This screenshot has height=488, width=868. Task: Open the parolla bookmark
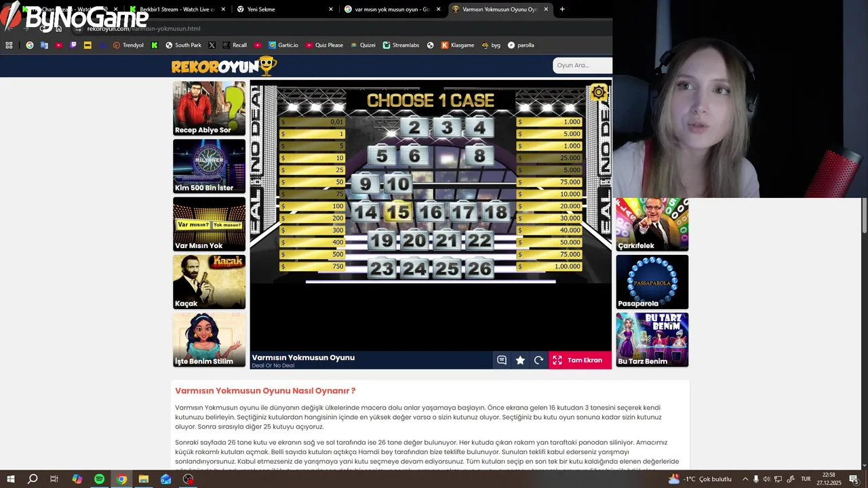pos(521,45)
